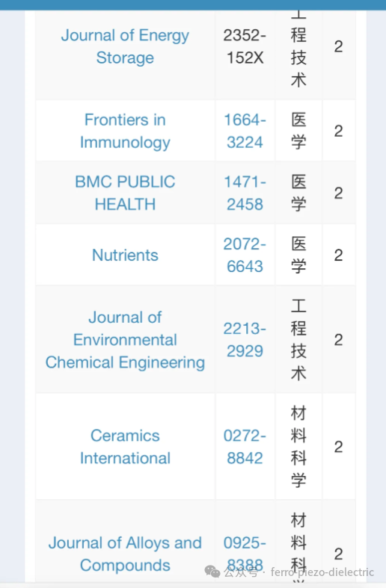Open the Frontiers in Immunology journal link
The height and width of the screenshot is (588, 386).
click(125, 131)
